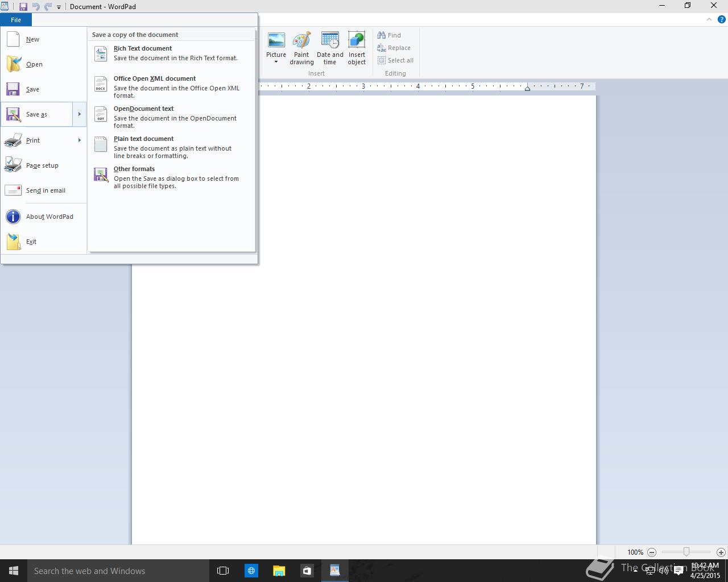Click the Undo icon in title bar

point(36,7)
